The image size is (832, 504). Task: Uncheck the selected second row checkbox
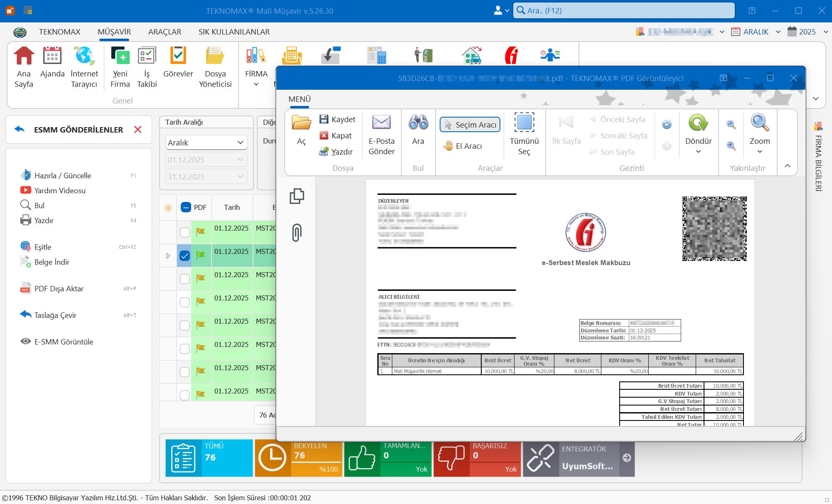[185, 256]
